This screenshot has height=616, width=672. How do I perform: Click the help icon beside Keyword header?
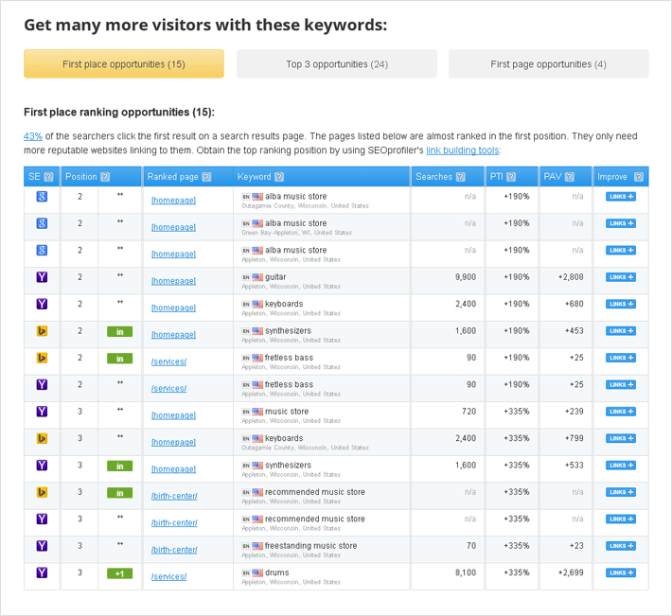tap(279, 177)
